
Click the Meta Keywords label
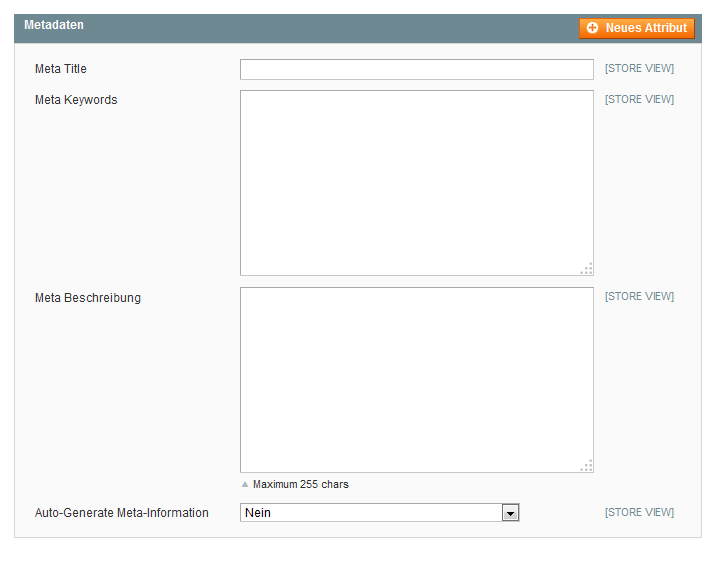[76, 100]
